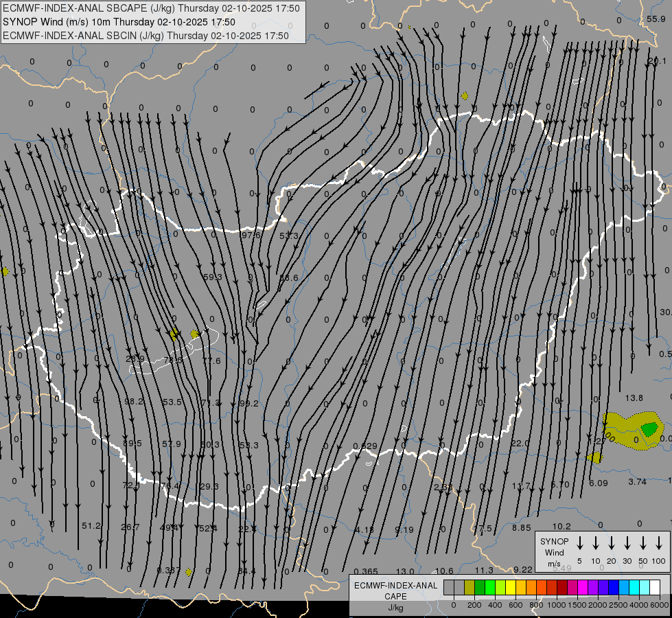Click the SYNOP Wind 10m title line
The image size is (672, 618).
pyautogui.click(x=119, y=22)
